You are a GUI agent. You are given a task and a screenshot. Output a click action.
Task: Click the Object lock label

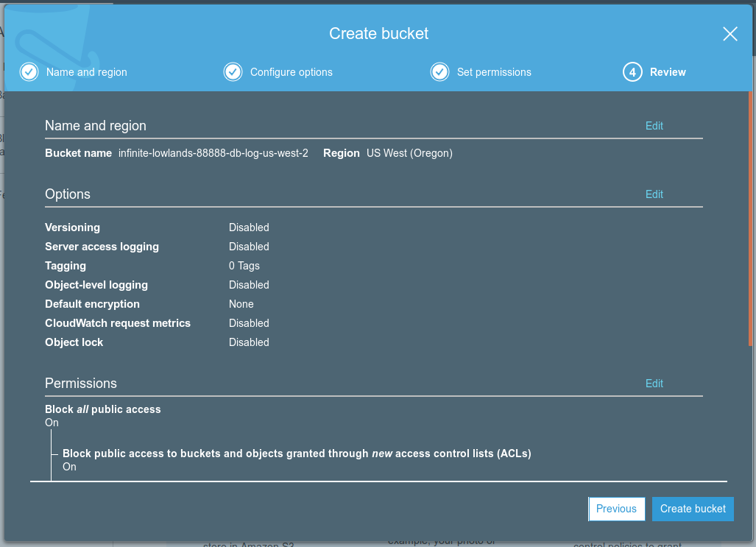click(74, 342)
